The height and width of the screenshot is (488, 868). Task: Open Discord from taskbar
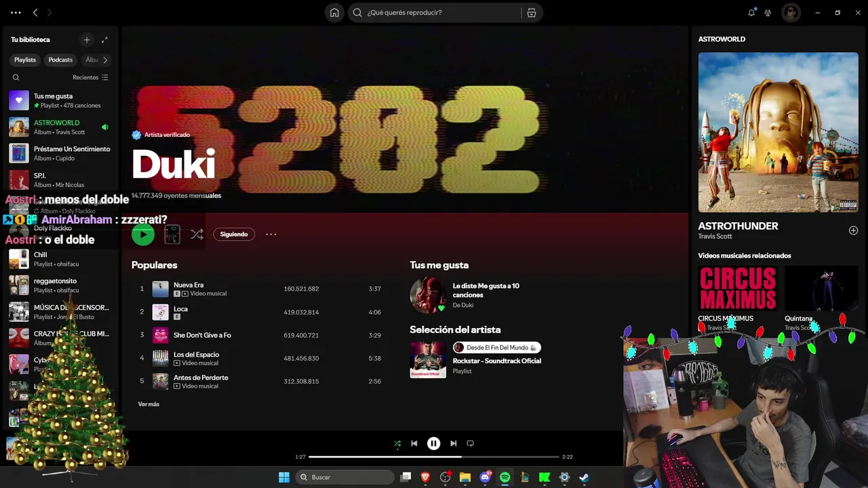(x=485, y=477)
